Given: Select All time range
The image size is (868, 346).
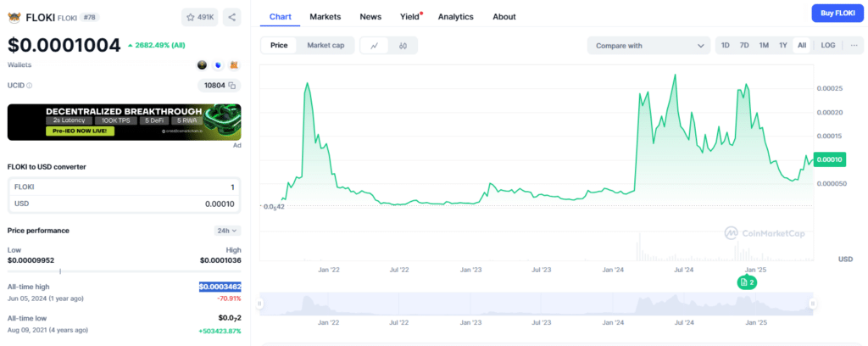Looking at the screenshot, I should click(802, 46).
